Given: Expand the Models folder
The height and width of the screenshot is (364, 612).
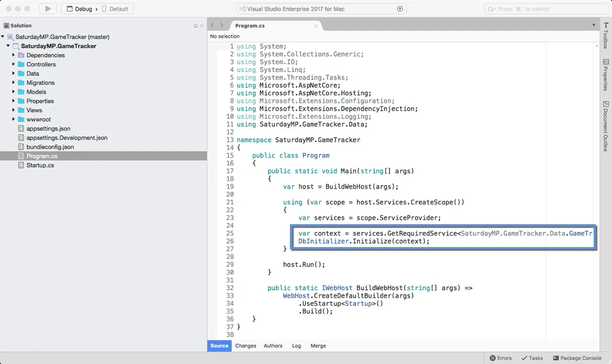Looking at the screenshot, I should point(14,92).
